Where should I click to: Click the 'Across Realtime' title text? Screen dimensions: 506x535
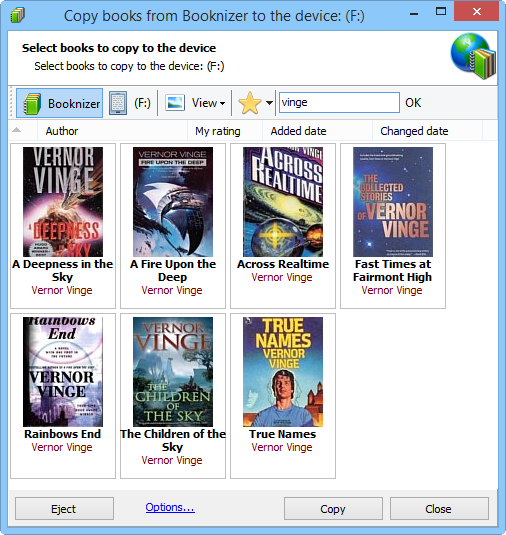(283, 264)
